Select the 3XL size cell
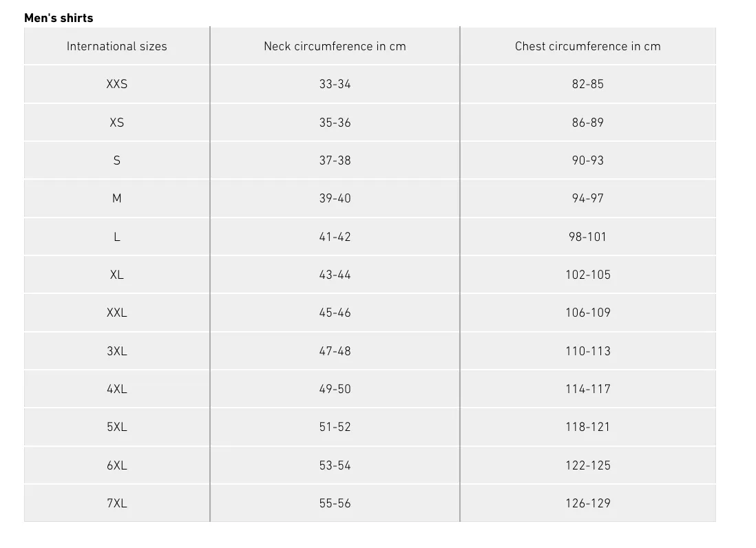756x548 pixels. [116, 351]
